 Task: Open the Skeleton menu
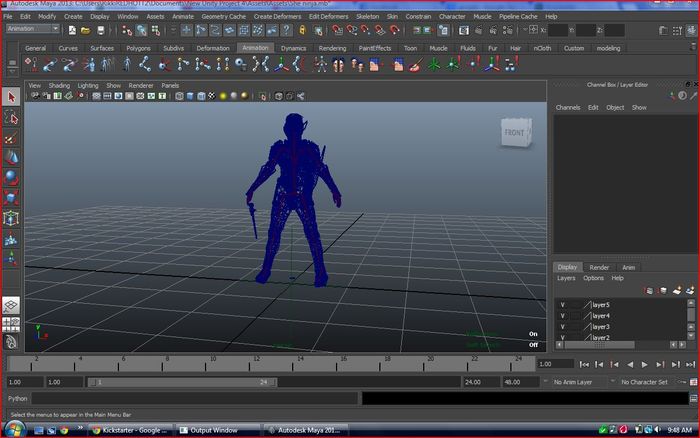[367, 17]
